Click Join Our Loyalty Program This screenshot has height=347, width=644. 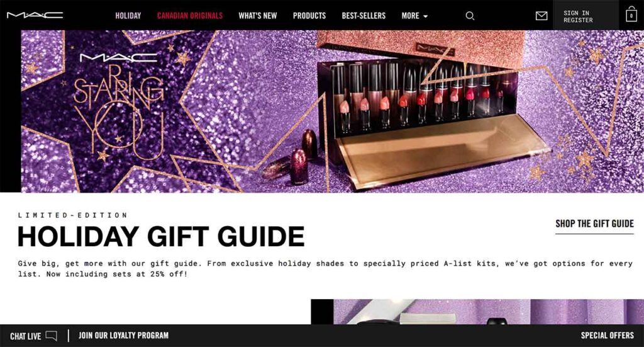click(x=124, y=336)
